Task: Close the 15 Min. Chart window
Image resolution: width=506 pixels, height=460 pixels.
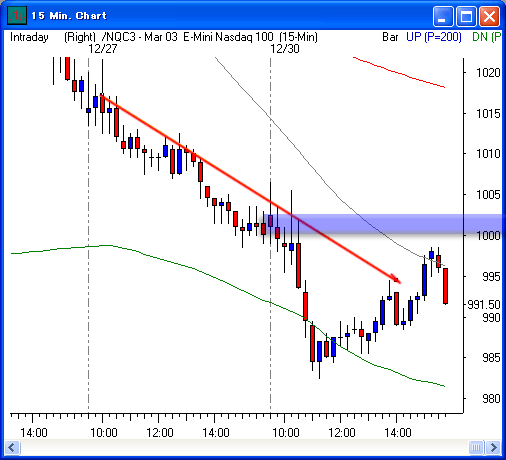Action: tap(489, 16)
